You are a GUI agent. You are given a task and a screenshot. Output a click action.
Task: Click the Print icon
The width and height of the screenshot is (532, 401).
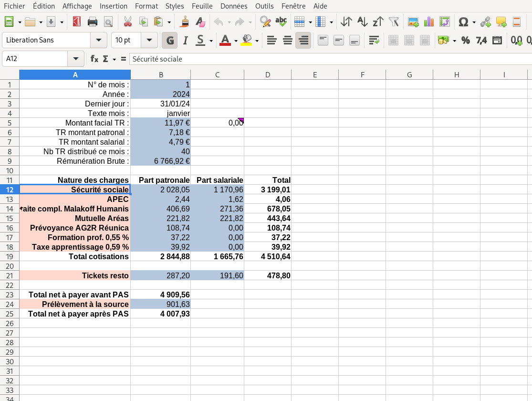tap(93, 22)
